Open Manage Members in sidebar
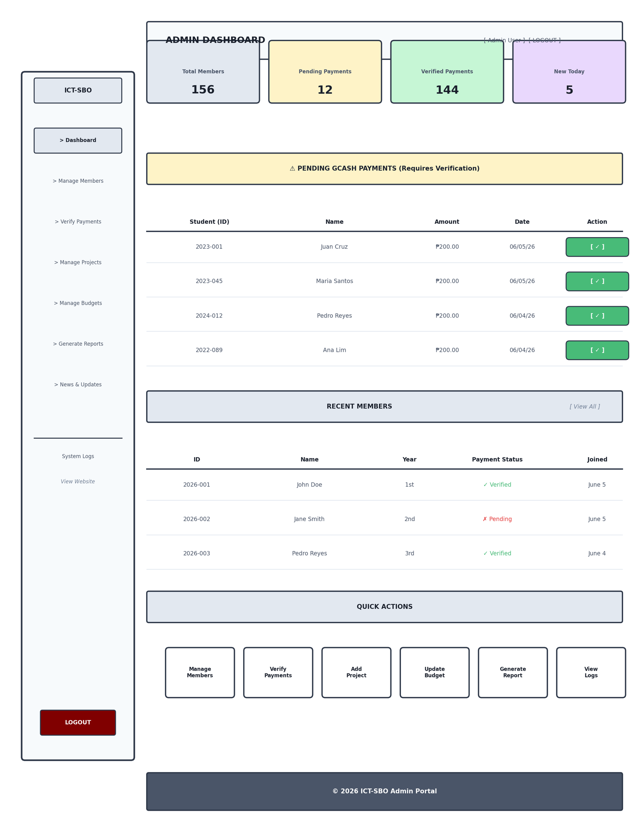Screen dimensions: 644x832 (x=78, y=181)
